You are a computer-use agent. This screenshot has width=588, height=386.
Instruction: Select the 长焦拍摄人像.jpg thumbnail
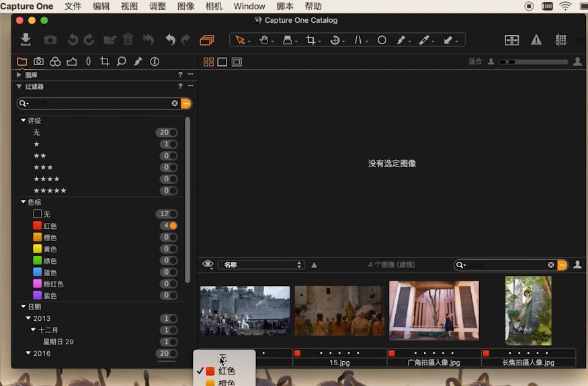click(528, 311)
